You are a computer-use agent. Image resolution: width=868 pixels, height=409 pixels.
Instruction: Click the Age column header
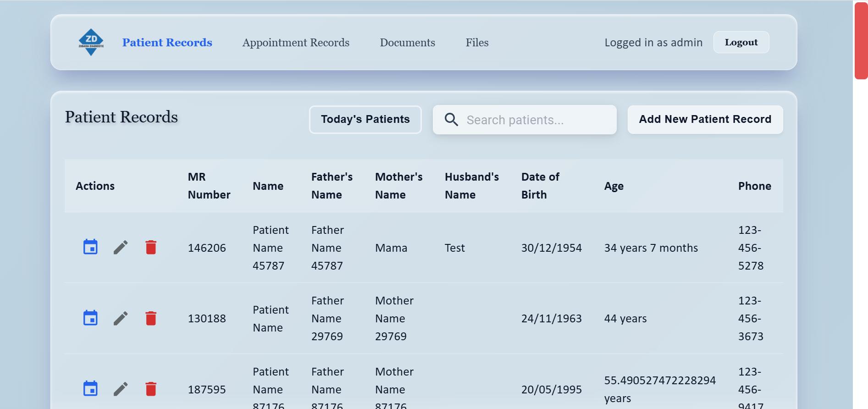point(614,186)
